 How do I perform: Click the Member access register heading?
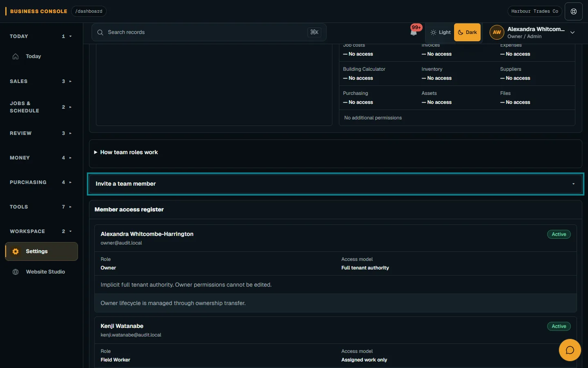pyautogui.click(x=129, y=209)
